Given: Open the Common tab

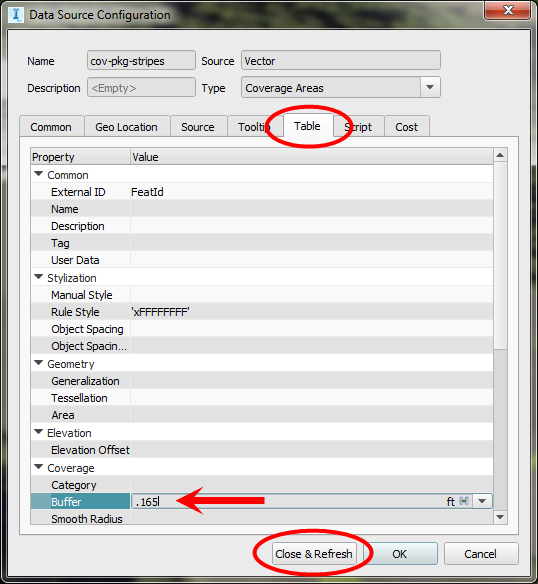Looking at the screenshot, I should tap(51, 127).
